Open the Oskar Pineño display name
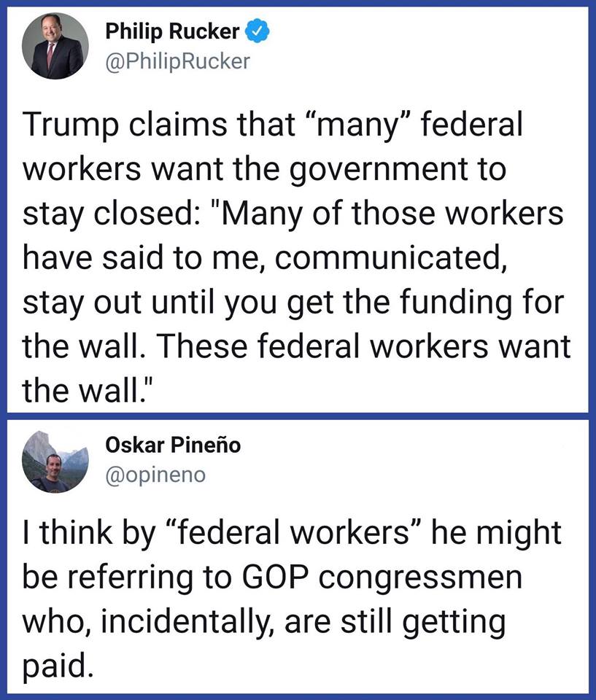Image resolution: width=596 pixels, height=700 pixels. (173, 445)
